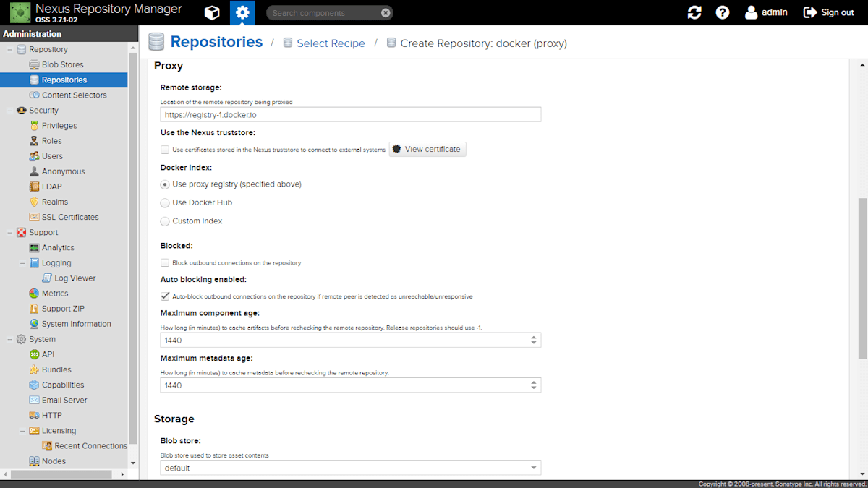
Task: Open the Browse cube icon in header
Action: pos(212,12)
